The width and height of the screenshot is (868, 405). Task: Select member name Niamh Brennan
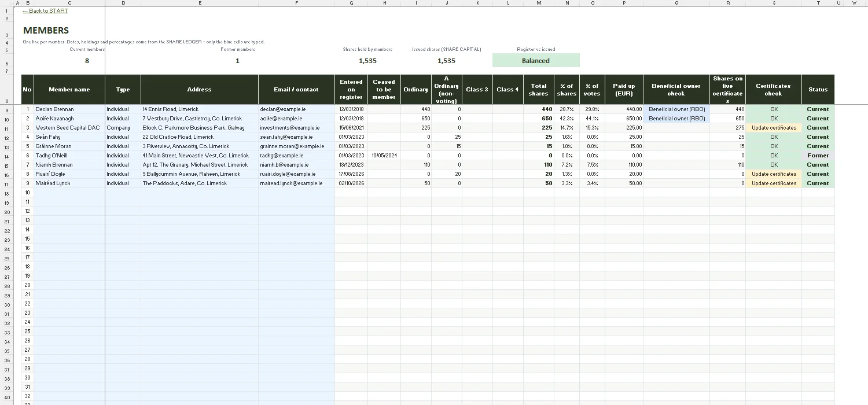[x=69, y=165]
